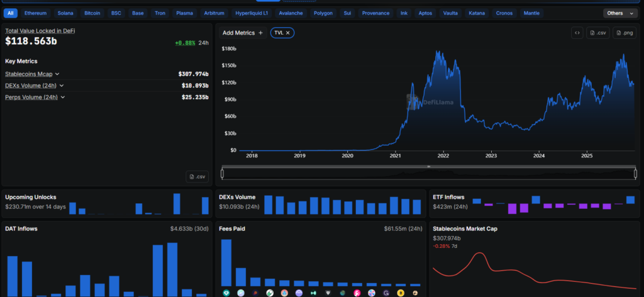Image resolution: width=644 pixels, height=297 pixels.
Task: Select the Tron chain tab
Action: (x=160, y=13)
